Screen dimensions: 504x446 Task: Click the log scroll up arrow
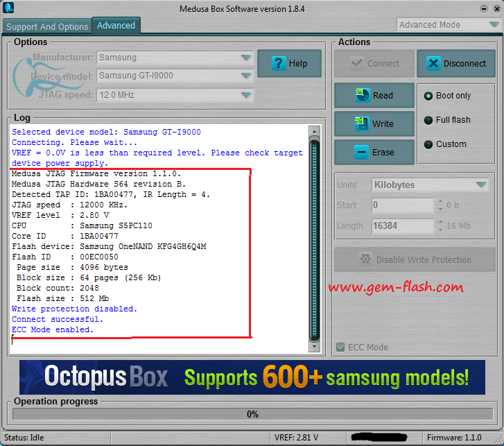(314, 131)
